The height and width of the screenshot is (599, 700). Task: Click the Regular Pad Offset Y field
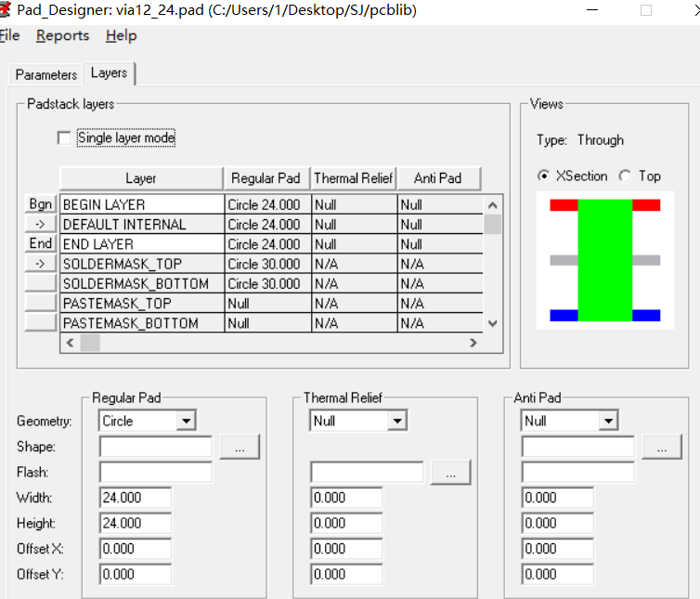tap(136, 574)
